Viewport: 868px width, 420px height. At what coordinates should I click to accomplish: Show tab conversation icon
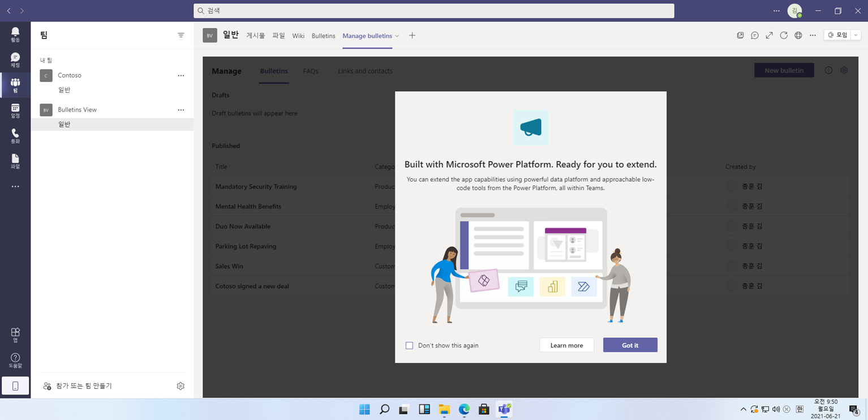(x=755, y=35)
